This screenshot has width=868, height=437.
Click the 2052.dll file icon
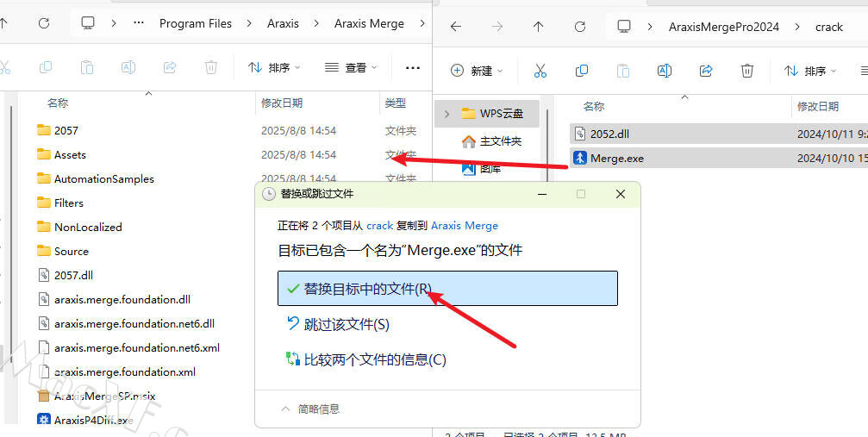coord(579,134)
